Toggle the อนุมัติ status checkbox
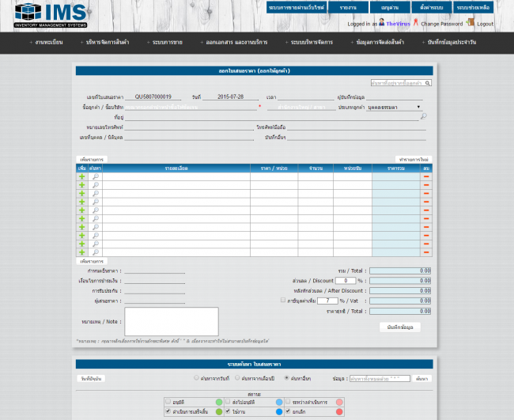The height and width of the screenshot is (420, 514). click(x=168, y=402)
